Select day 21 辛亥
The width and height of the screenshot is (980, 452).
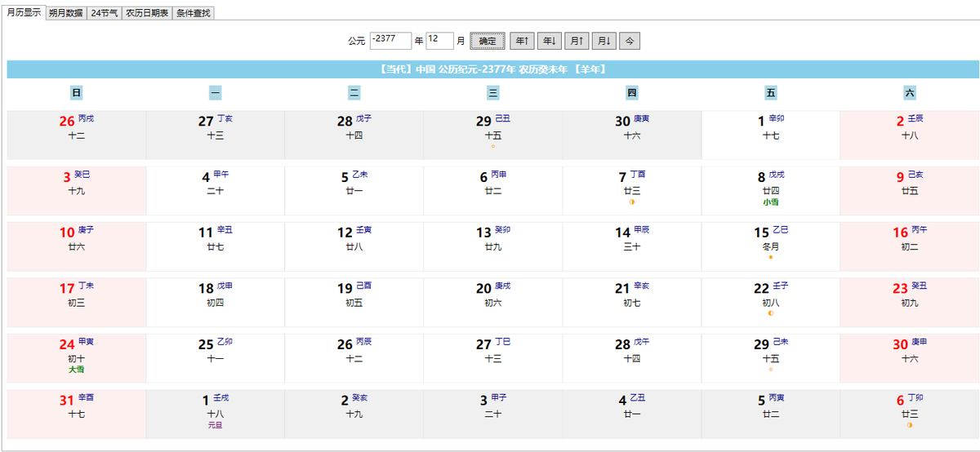632,302
